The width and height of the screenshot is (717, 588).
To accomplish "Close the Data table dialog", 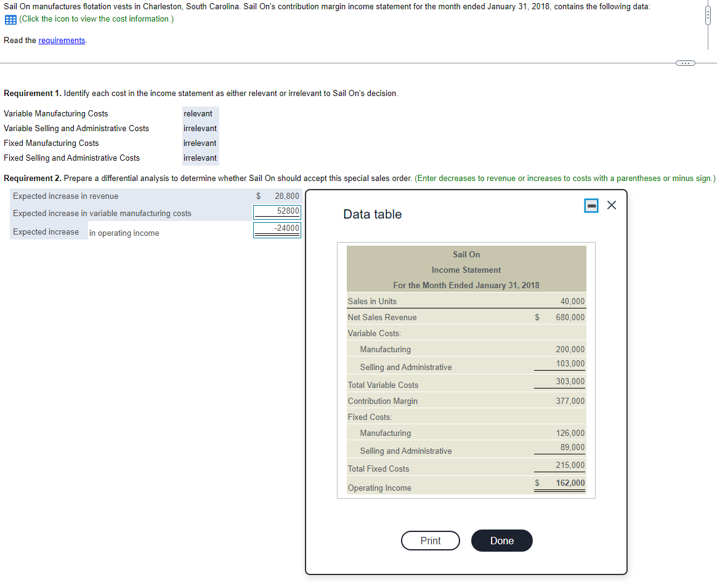I will pos(612,205).
